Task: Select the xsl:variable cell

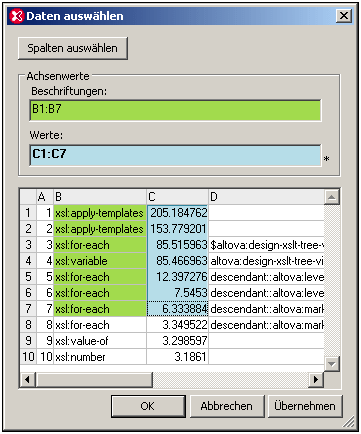Action: [100, 261]
